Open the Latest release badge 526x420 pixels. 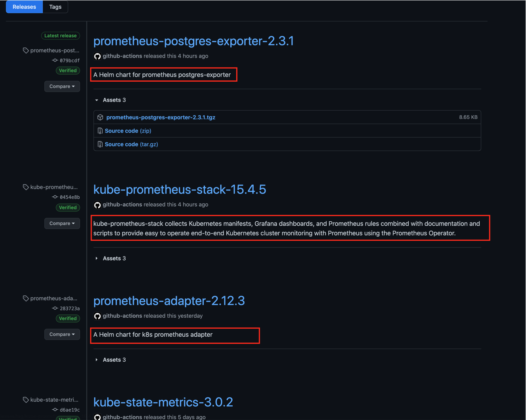[60, 36]
